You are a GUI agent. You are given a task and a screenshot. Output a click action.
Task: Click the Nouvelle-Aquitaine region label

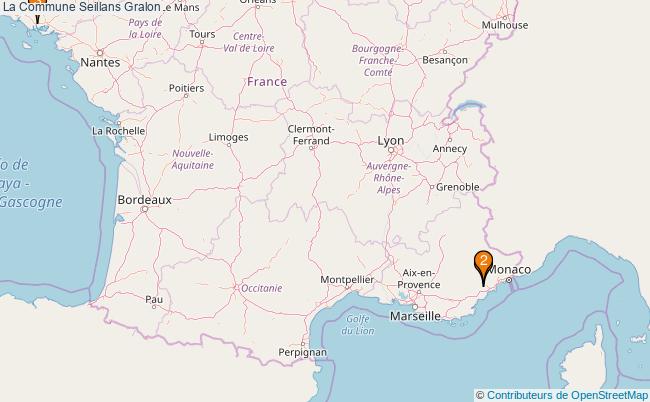(x=193, y=159)
